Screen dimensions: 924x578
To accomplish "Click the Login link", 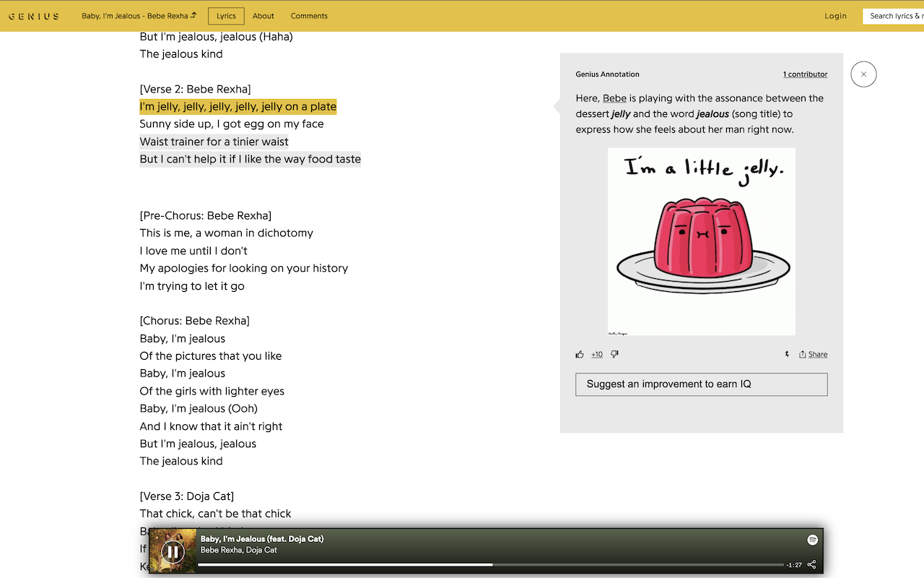I will pyautogui.click(x=835, y=16).
